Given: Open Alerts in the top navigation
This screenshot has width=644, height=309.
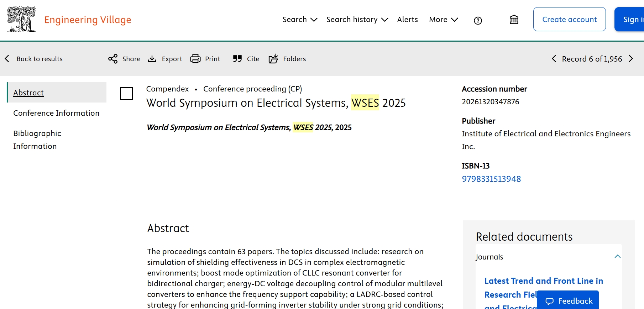Looking at the screenshot, I should tap(407, 20).
